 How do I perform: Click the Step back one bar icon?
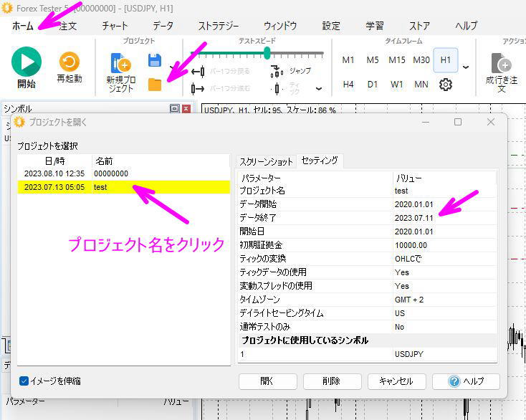click(x=198, y=72)
